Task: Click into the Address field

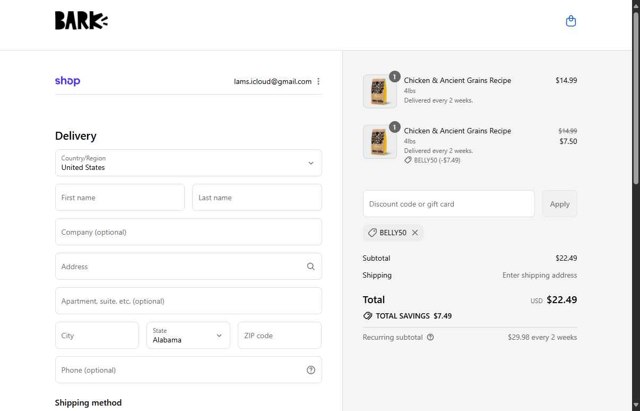Action: [x=188, y=267]
